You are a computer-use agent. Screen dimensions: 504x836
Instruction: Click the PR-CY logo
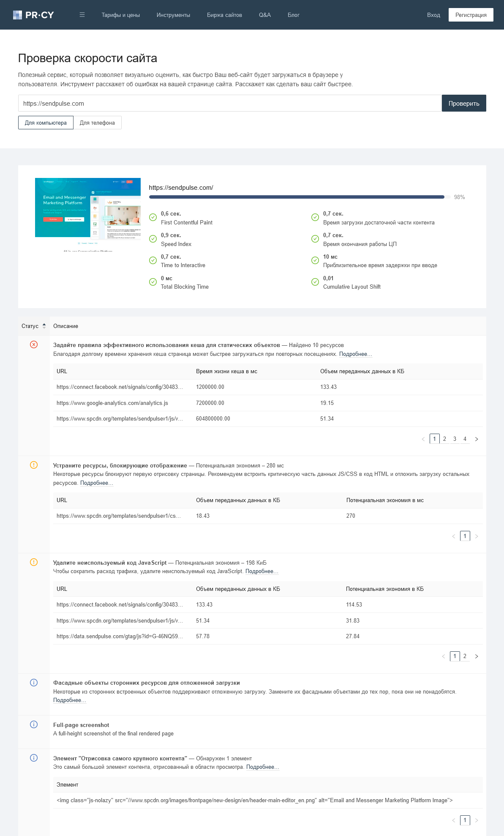[33, 15]
